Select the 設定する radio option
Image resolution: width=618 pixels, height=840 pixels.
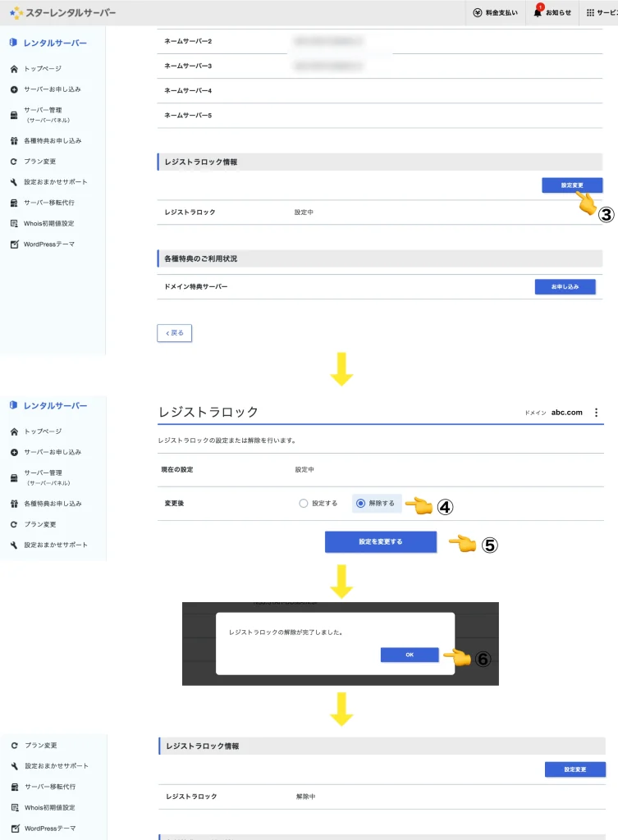pos(304,504)
